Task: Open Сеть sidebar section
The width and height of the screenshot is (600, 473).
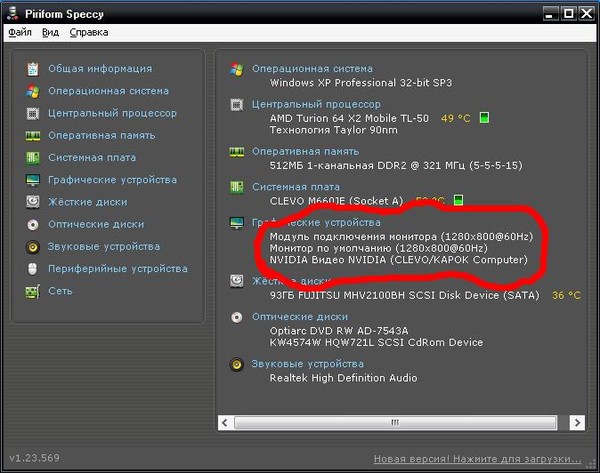Action: (60, 291)
